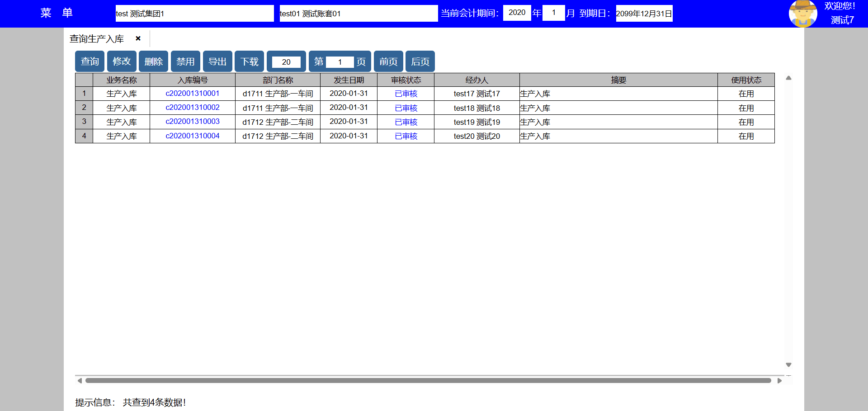
Task: Click the right arrow of horizontal scrollbar
Action: pos(779,381)
